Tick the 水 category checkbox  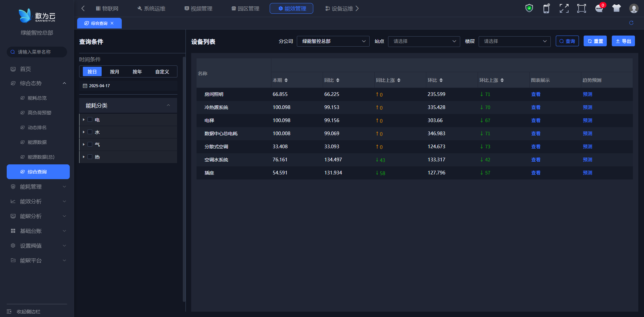[90, 132]
